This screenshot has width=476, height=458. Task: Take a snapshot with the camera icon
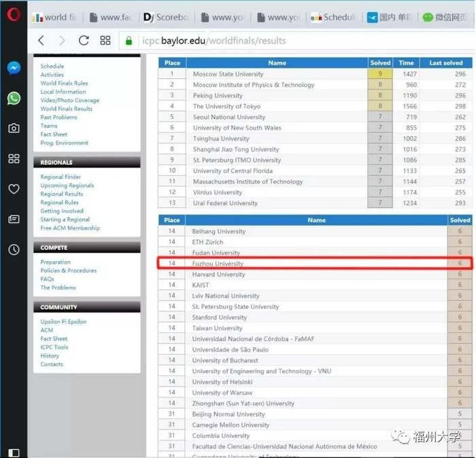click(x=14, y=128)
